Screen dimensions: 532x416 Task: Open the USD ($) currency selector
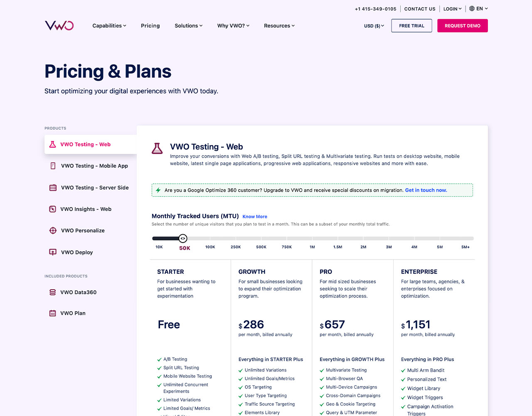(374, 26)
